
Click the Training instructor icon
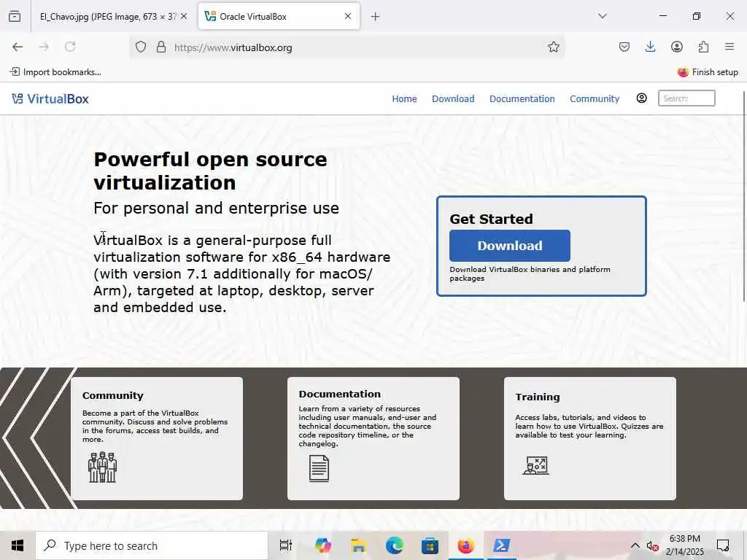(536, 465)
